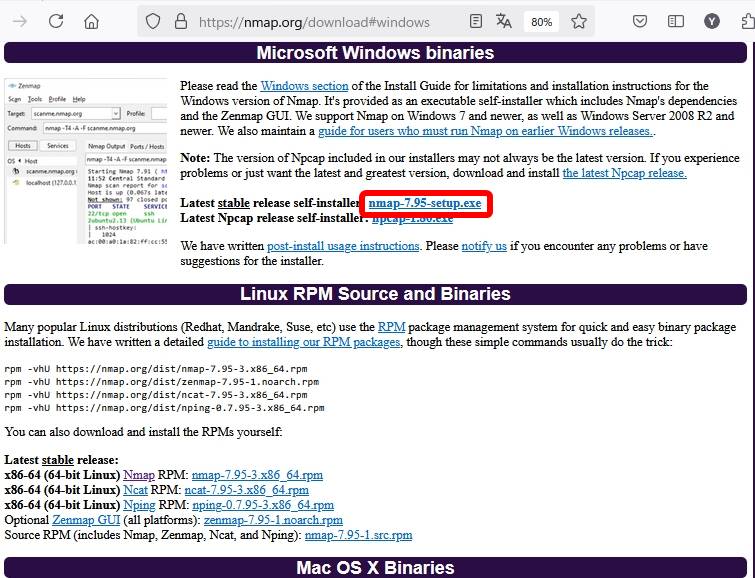Click the rpm -vhU nping-0.7.95-3 command line
This screenshot has height=578, width=755.
click(x=164, y=408)
